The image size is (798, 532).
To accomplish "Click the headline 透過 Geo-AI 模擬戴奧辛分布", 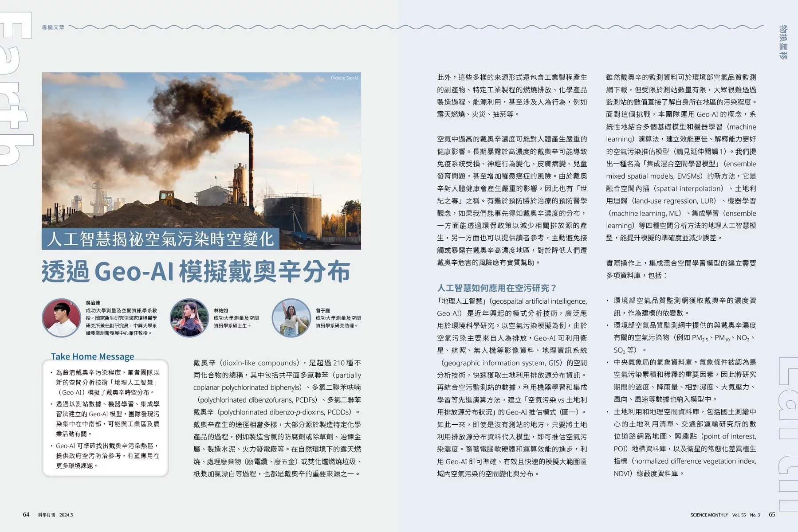I will coord(196,271).
